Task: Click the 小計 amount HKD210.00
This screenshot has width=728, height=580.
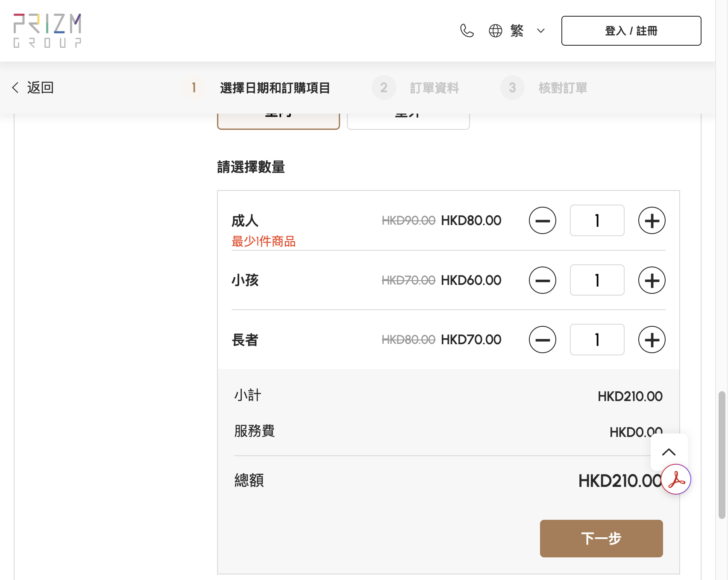Action: coord(630,396)
